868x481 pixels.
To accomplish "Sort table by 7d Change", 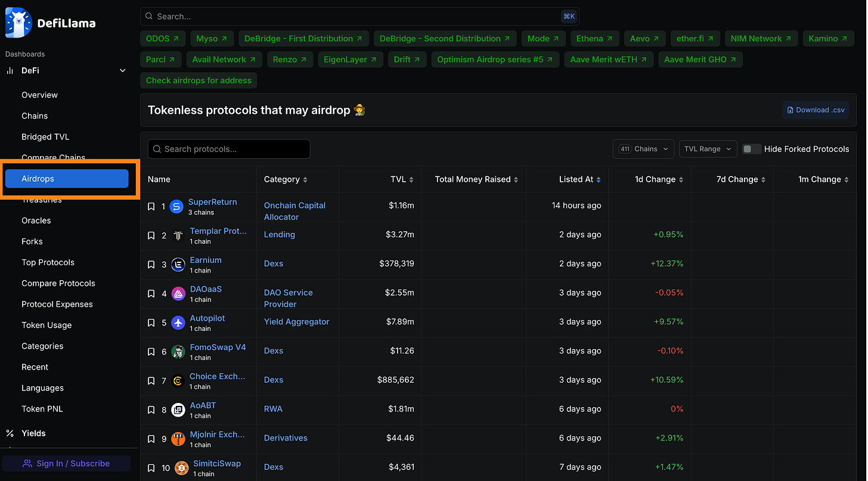I will pyautogui.click(x=741, y=179).
